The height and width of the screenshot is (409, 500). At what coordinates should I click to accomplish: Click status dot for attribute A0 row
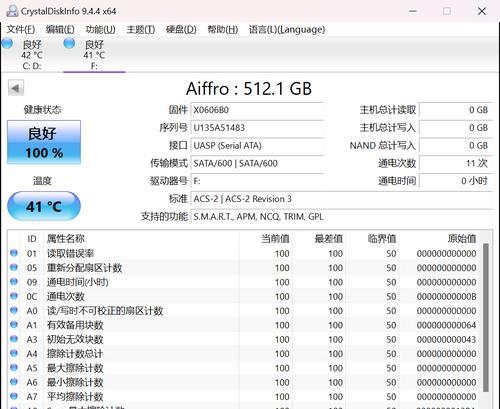14,310
